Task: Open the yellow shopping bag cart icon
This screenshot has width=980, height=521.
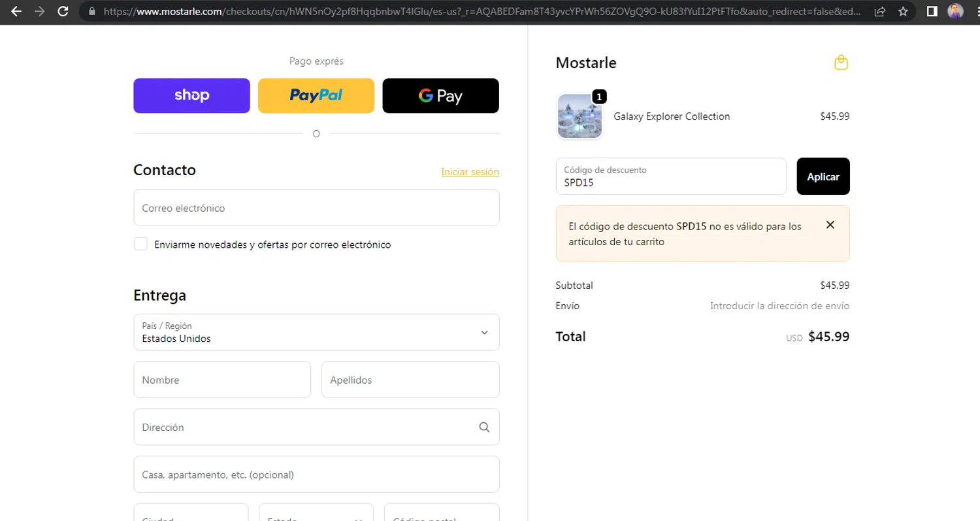Action: 841,63
